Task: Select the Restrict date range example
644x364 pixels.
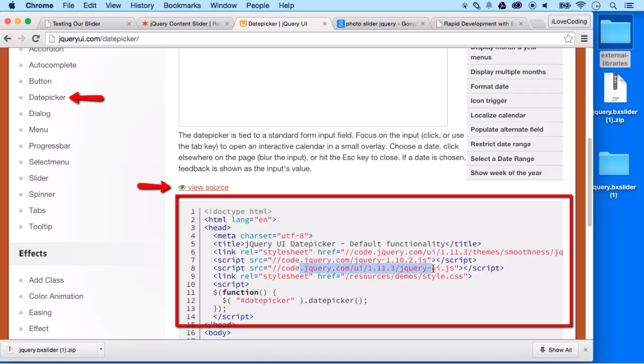Action: 500,144
